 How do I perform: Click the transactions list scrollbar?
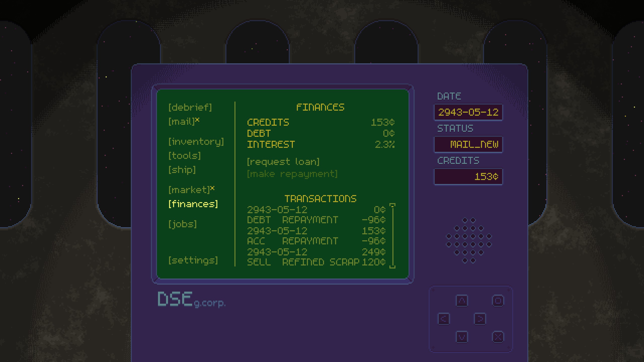pyautogui.click(x=392, y=236)
